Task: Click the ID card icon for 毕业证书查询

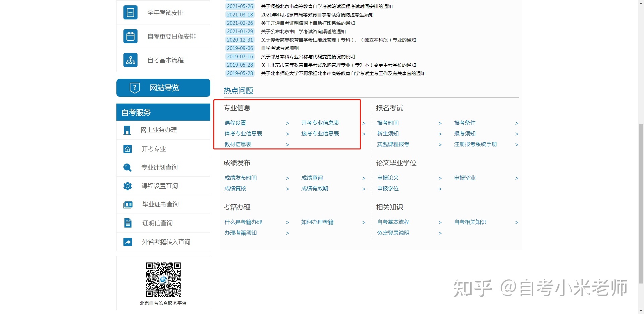Action: click(128, 204)
